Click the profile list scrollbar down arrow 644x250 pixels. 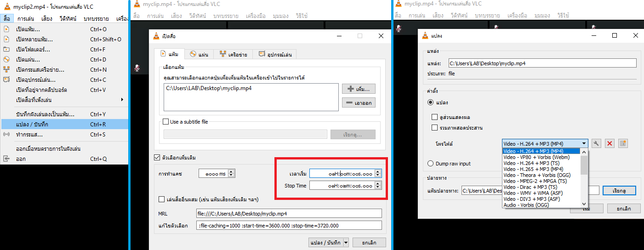tap(584, 204)
